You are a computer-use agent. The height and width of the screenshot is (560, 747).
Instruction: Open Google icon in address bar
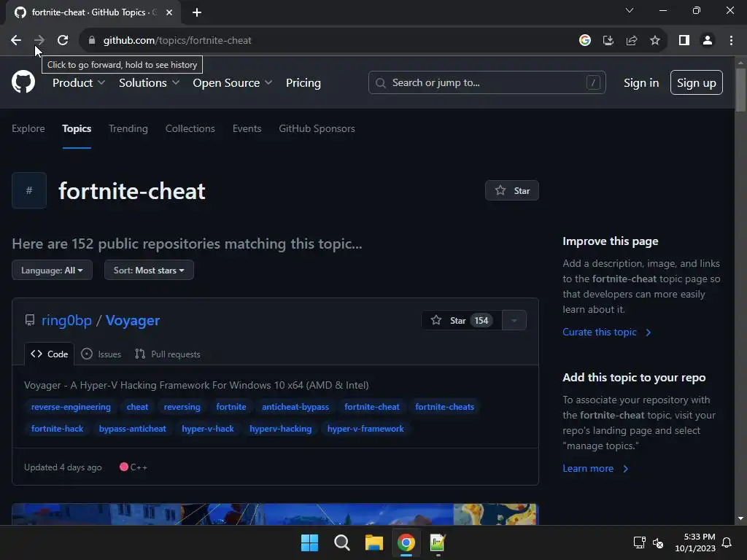click(585, 41)
